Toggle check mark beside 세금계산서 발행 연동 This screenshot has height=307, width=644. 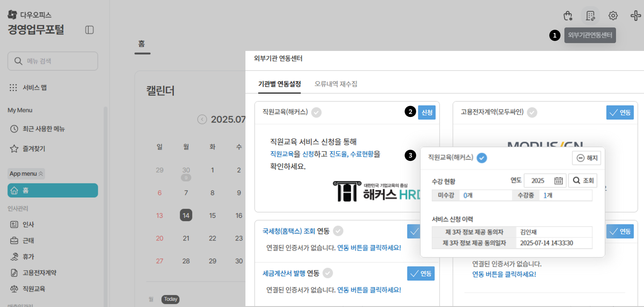click(327, 273)
